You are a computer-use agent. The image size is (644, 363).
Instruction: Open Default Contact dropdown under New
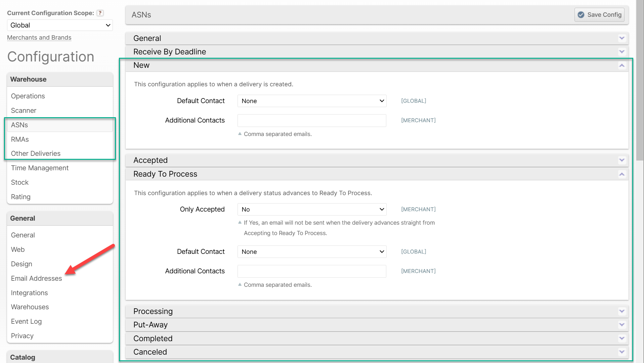(312, 101)
